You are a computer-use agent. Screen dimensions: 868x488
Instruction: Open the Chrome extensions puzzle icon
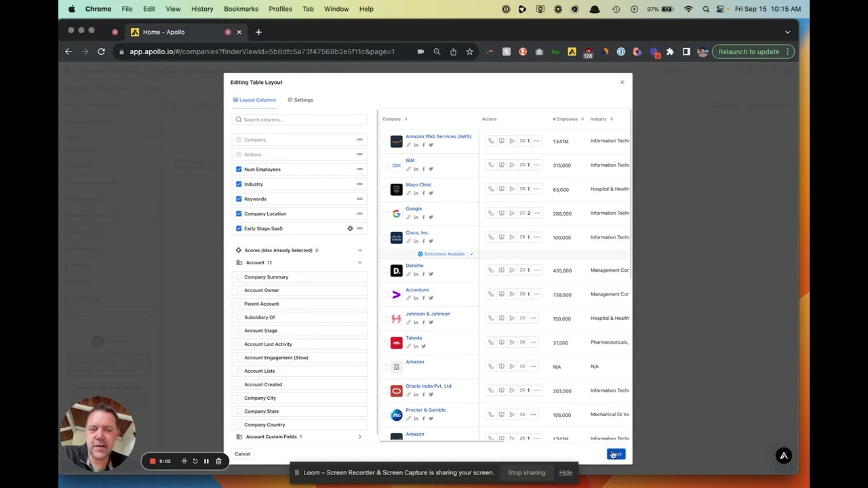(670, 52)
